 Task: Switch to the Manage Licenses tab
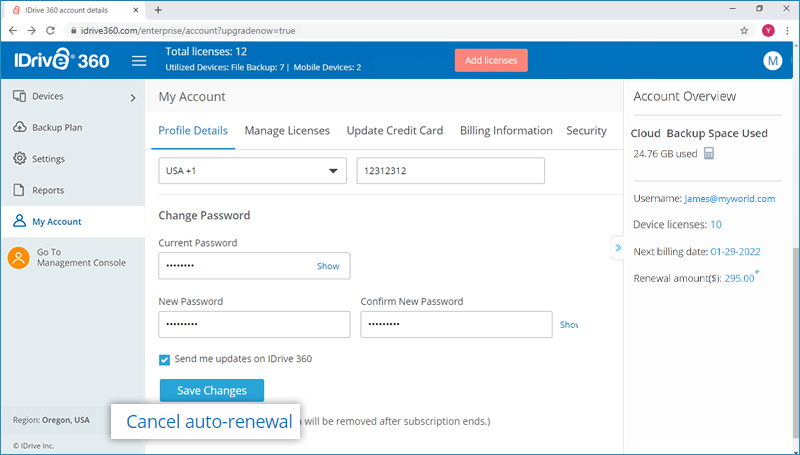(287, 131)
